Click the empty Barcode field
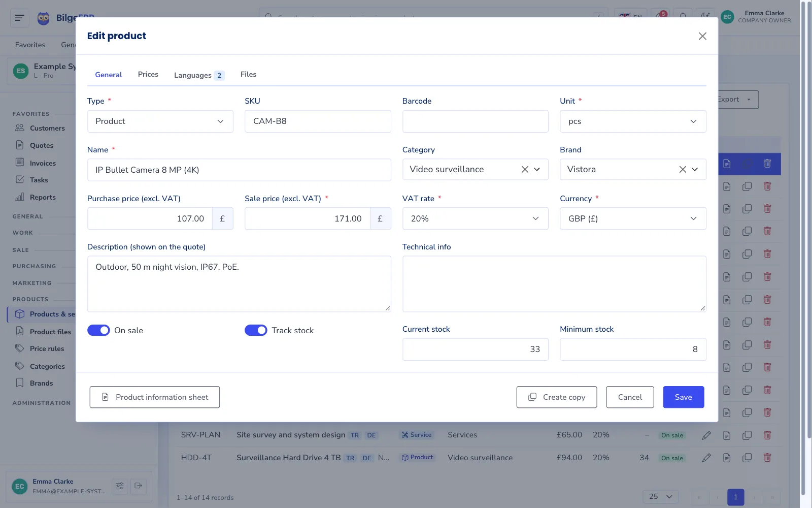The height and width of the screenshot is (508, 812). coord(476,121)
